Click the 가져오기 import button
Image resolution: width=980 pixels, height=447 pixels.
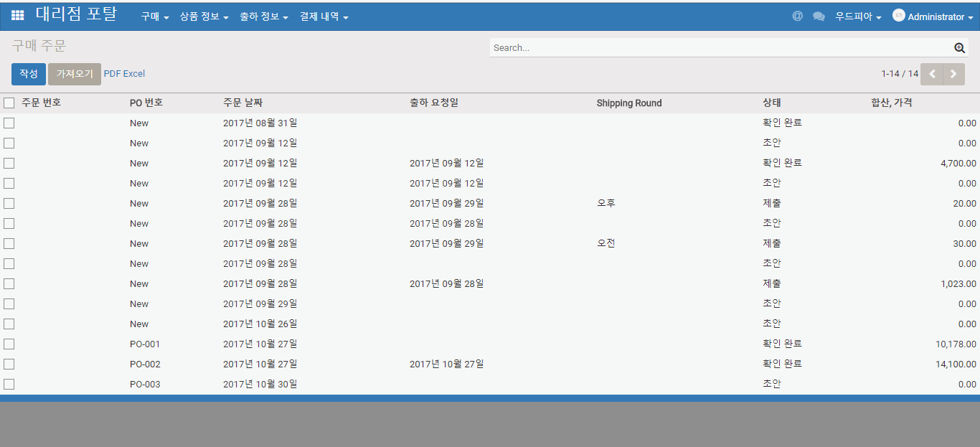(75, 74)
